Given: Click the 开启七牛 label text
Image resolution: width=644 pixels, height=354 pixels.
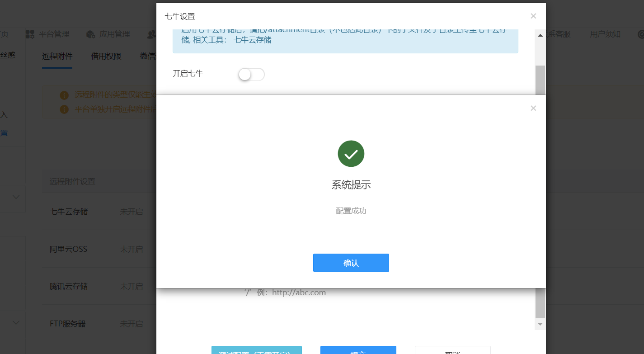Looking at the screenshot, I should point(188,73).
